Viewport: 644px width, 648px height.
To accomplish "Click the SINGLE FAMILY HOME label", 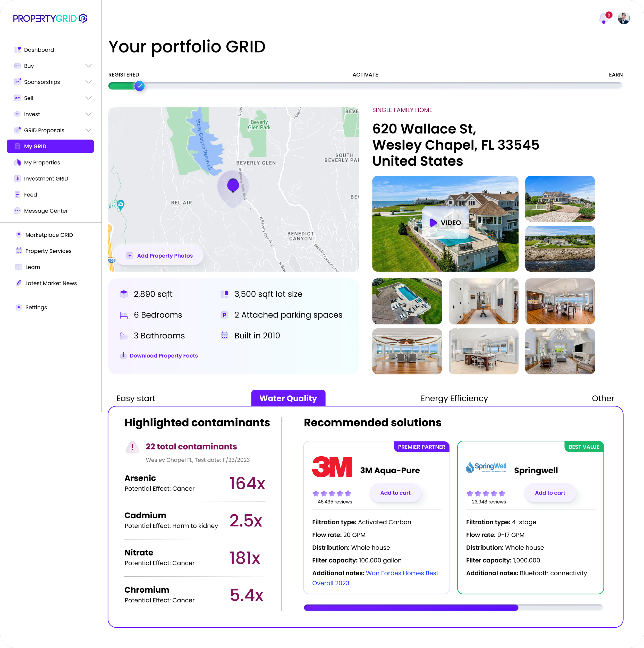I will tap(402, 110).
